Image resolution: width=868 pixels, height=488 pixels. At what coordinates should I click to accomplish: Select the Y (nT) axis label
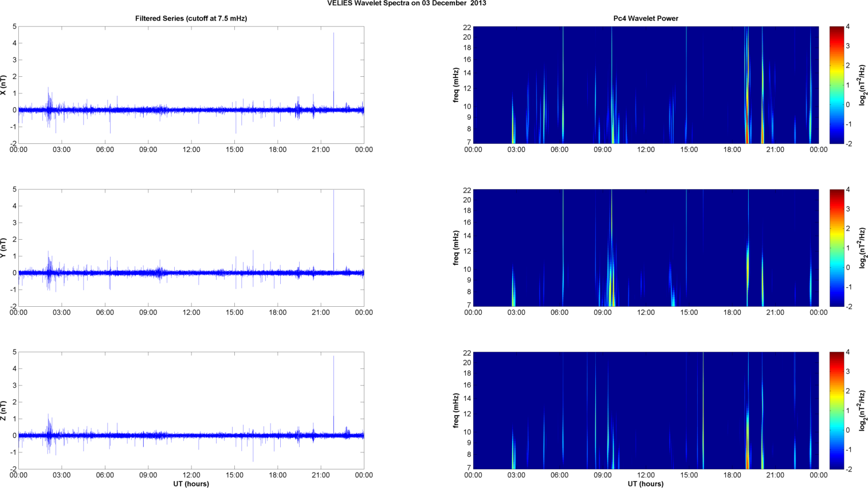click(x=3, y=248)
